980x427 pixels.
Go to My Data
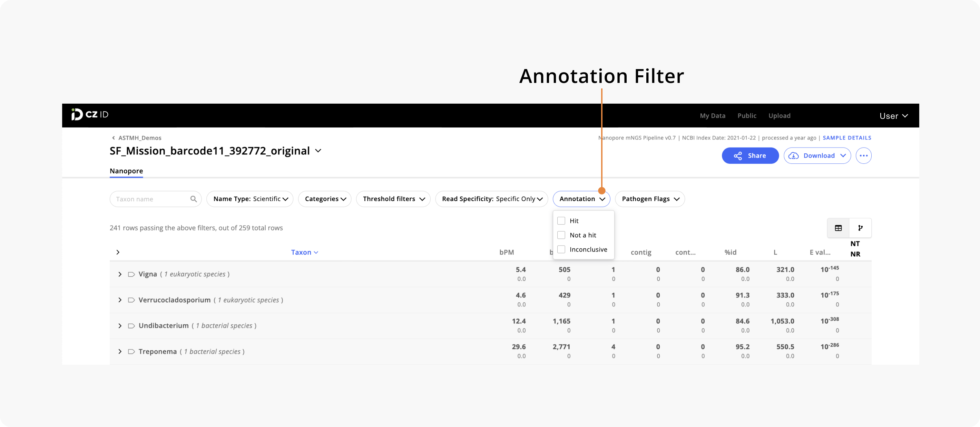[712, 115]
